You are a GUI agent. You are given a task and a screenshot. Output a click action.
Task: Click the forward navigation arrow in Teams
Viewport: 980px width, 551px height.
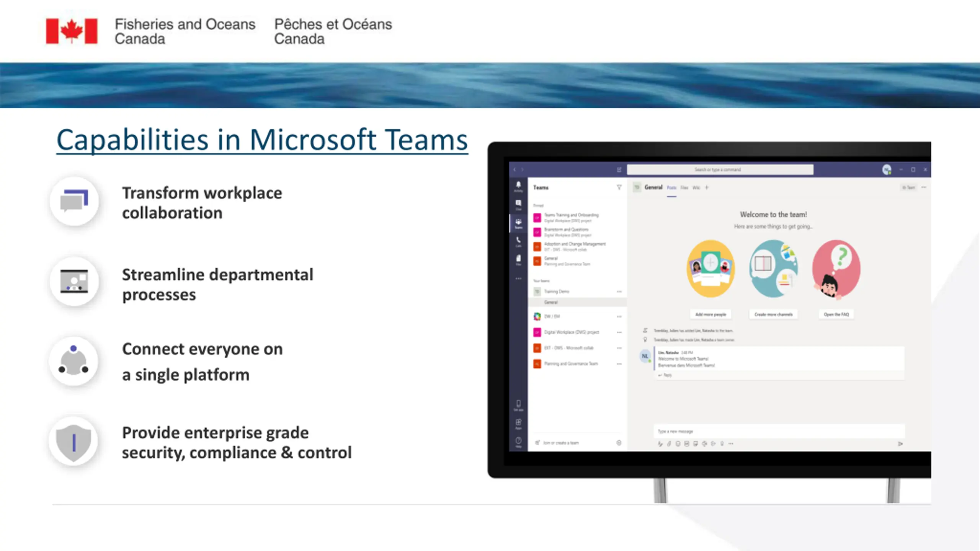tap(522, 170)
